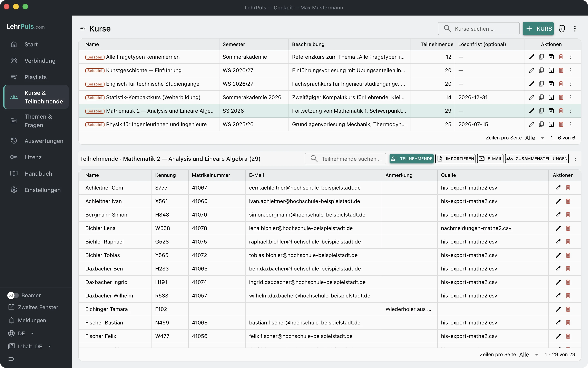This screenshot has height=368, width=588.
Task: Open Themen & Fragen section
Action: (36, 121)
